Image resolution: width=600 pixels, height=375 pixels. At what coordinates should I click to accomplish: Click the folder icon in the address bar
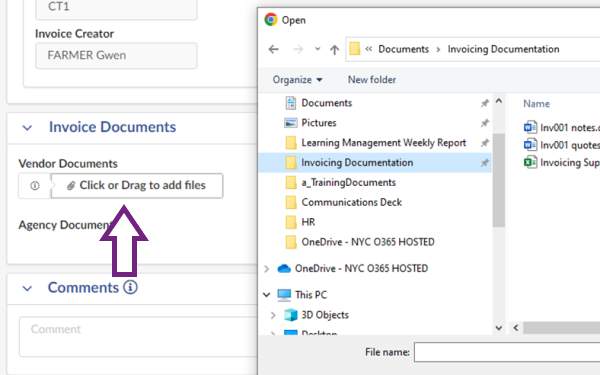[x=355, y=49]
